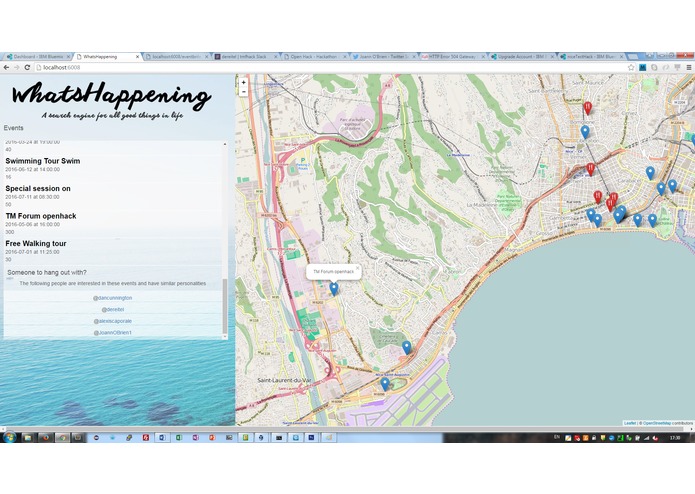This screenshot has height=494, width=695.
Task: Switch to the Imfhack Slack tab
Action: [245, 57]
